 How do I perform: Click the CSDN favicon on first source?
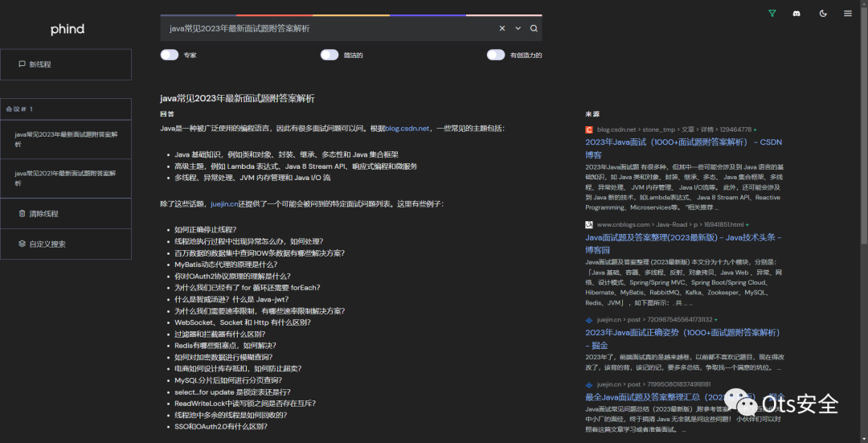tap(589, 129)
